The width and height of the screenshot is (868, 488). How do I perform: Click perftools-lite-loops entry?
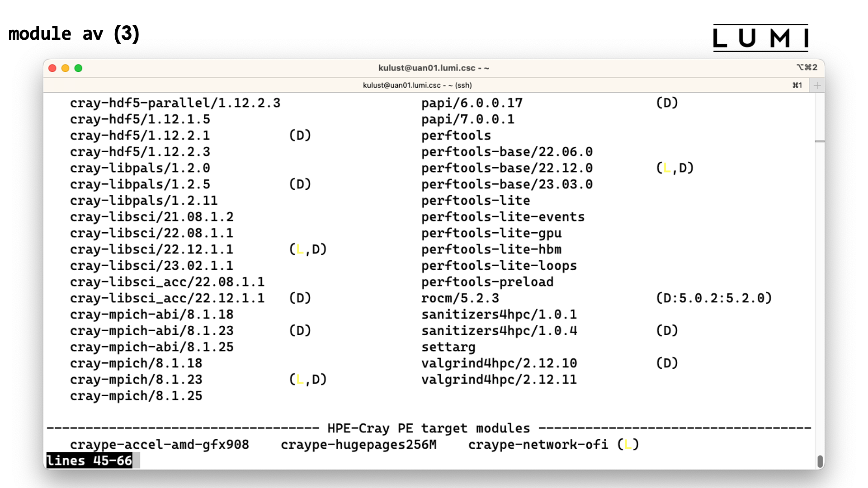point(499,266)
